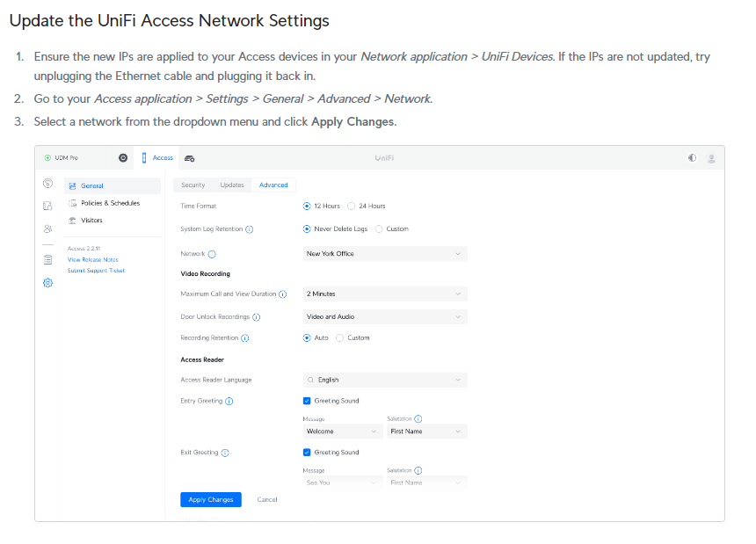Screen dimensions: 756x544
Task: Open the View Release Notes link
Action: click(92, 260)
